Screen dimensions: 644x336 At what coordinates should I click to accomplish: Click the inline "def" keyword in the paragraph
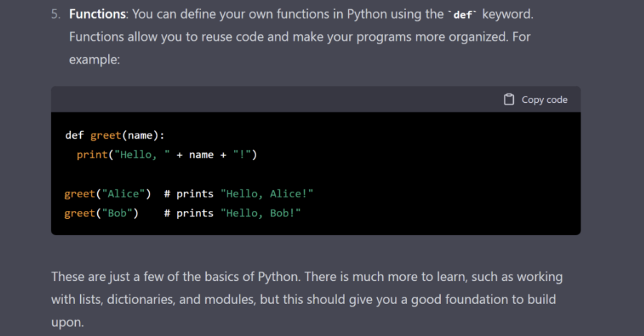point(463,15)
